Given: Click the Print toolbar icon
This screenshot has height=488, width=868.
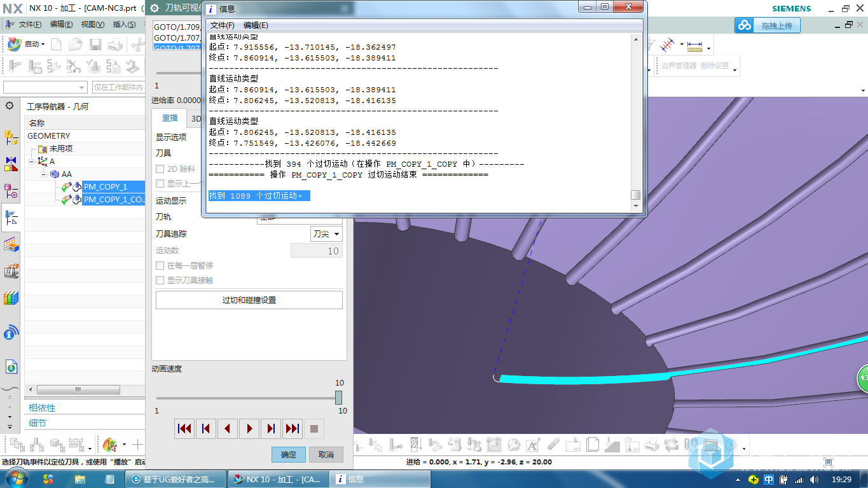Looking at the screenshot, I should [x=115, y=45].
